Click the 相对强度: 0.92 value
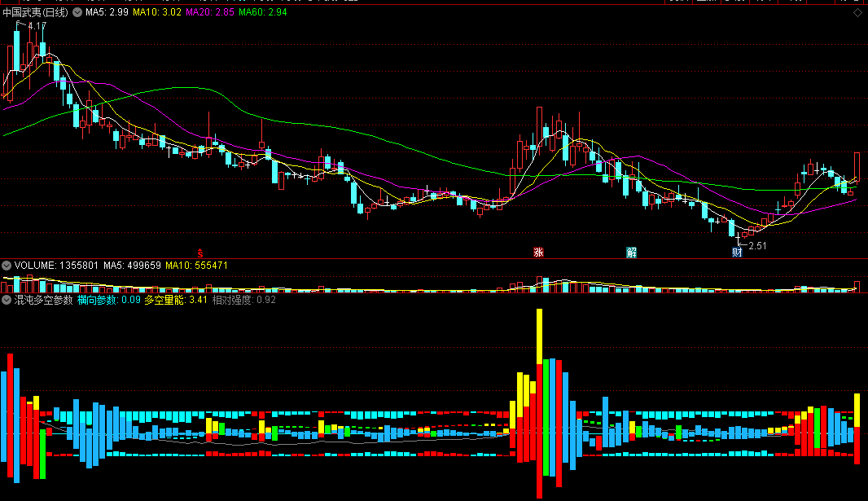The width and height of the screenshot is (868, 501). [243, 300]
